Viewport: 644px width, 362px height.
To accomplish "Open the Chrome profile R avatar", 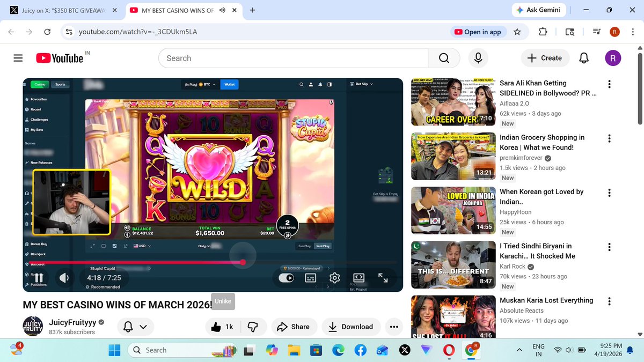I will (614, 32).
